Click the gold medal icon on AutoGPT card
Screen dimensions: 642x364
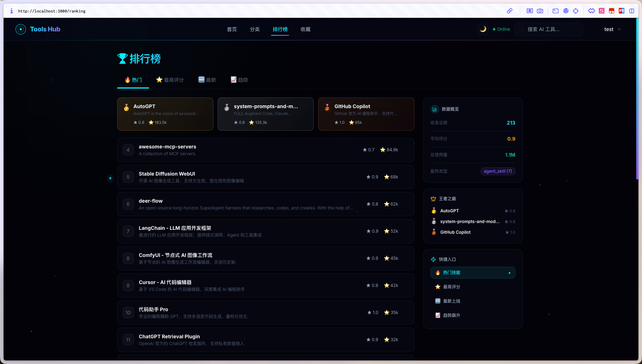pyautogui.click(x=126, y=107)
